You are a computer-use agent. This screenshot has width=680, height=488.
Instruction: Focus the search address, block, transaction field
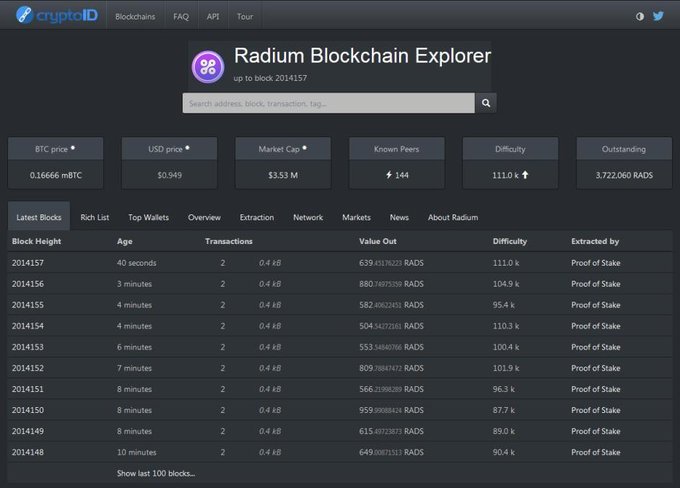coord(329,103)
